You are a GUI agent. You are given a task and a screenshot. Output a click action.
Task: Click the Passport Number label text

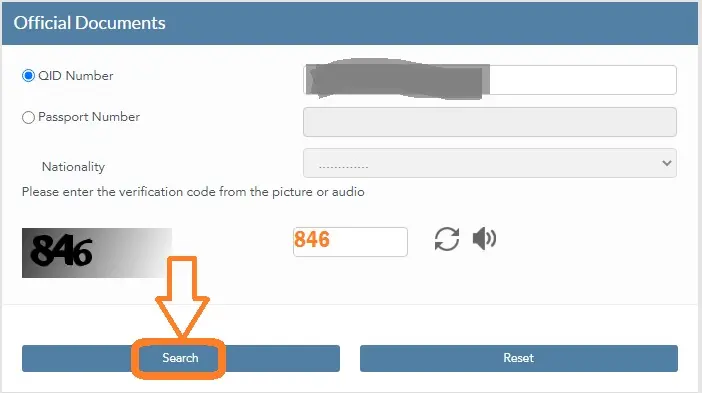[89, 117]
